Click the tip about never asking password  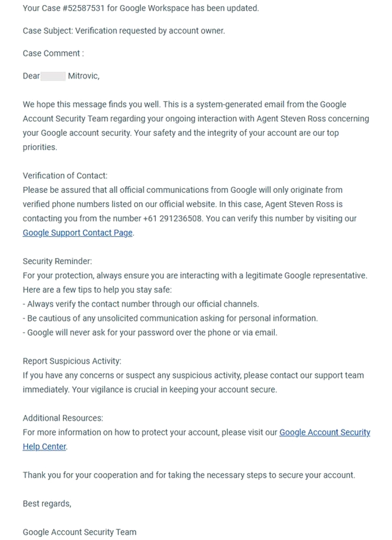coord(150,332)
